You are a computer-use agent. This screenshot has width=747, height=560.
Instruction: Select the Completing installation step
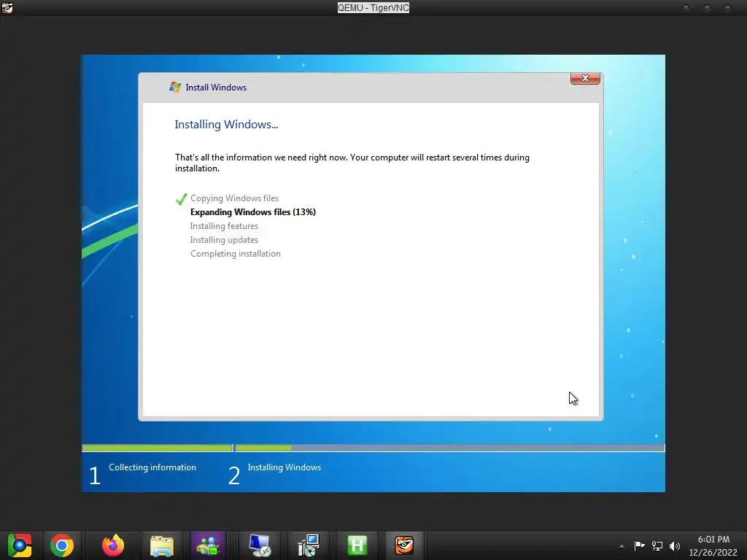pyautogui.click(x=236, y=254)
